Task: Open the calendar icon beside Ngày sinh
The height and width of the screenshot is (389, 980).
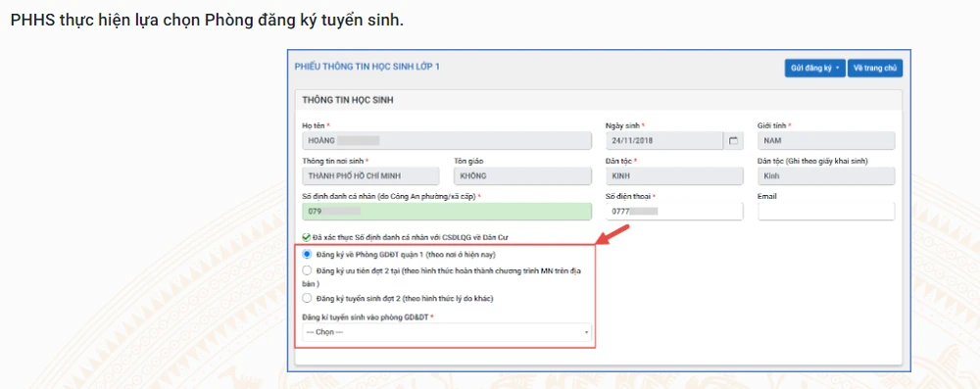Action: (x=733, y=141)
